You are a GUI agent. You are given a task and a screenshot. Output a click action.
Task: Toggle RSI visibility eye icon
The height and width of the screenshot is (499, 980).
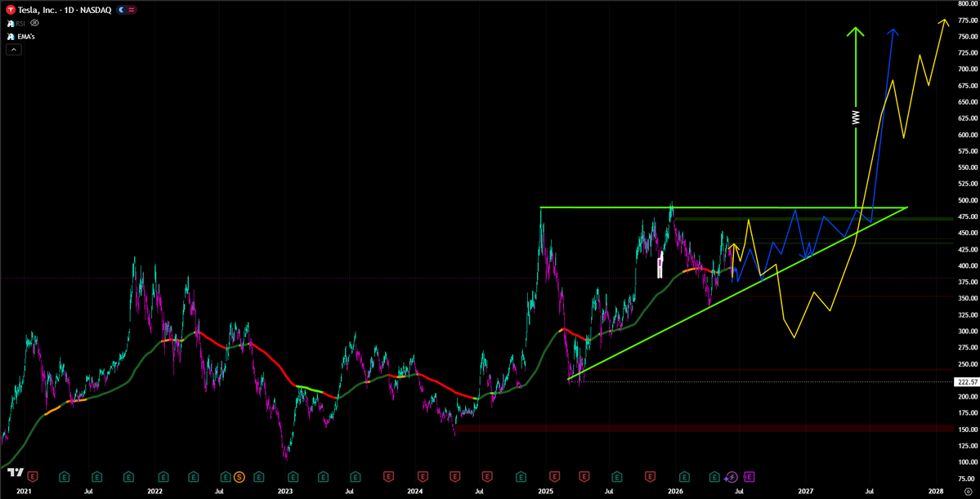pos(35,23)
